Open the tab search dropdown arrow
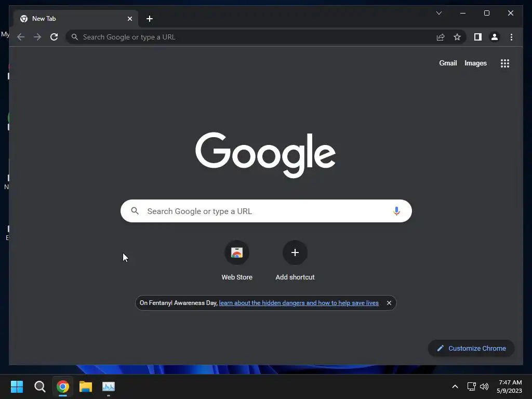Viewport: 532px width, 399px height. pyautogui.click(x=438, y=13)
